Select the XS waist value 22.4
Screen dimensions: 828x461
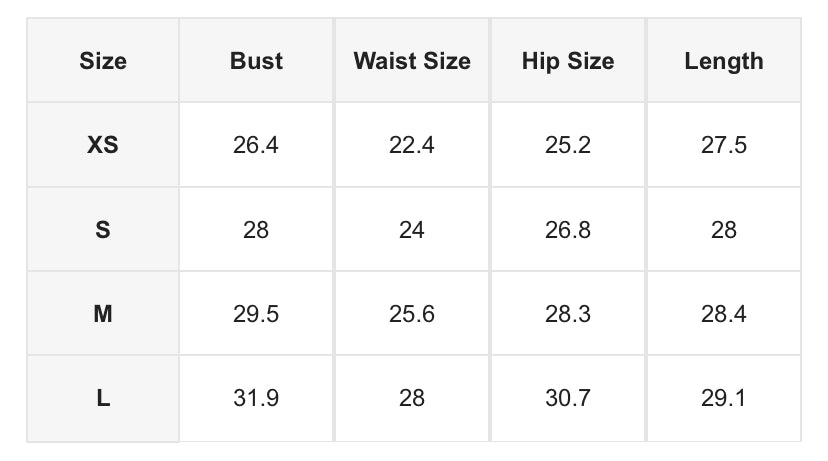(x=412, y=145)
